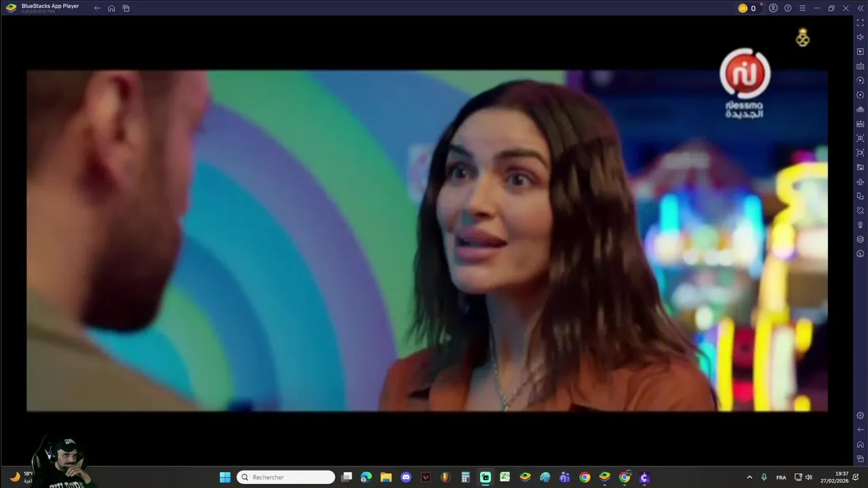
Task: Click the playing video frame
Action: (427, 241)
